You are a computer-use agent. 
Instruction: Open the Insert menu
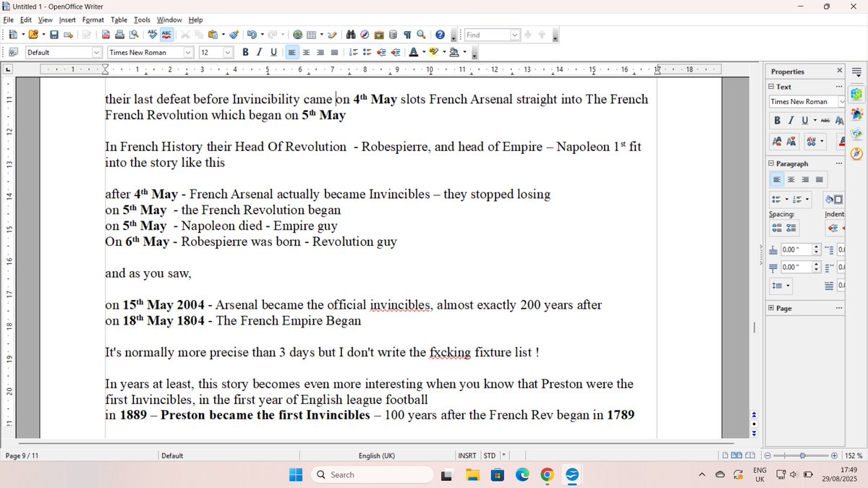[x=67, y=20]
